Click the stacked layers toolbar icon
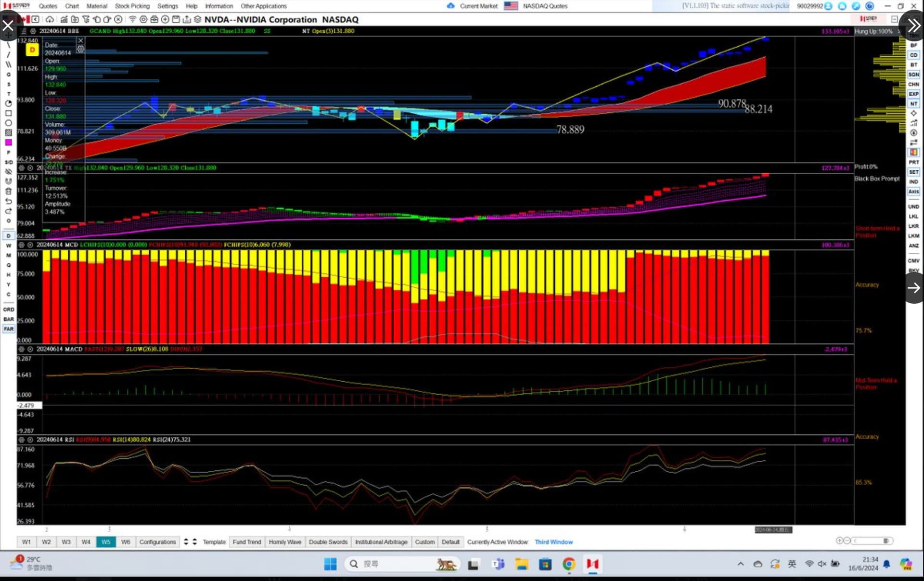Viewport: 924px width, 581px height. pyautogui.click(x=197, y=19)
